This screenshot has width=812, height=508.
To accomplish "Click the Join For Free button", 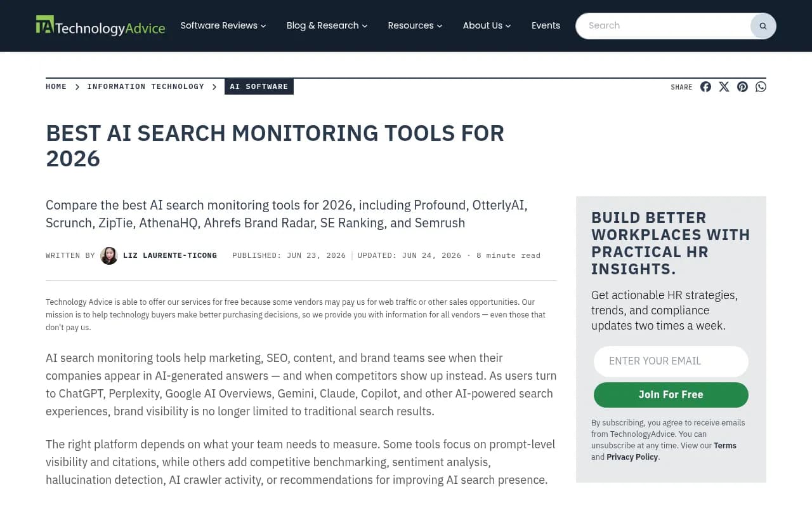I will click(671, 394).
